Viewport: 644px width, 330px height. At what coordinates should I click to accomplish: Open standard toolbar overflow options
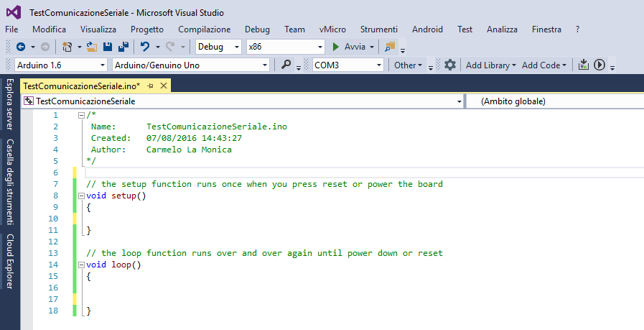coord(403,50)
